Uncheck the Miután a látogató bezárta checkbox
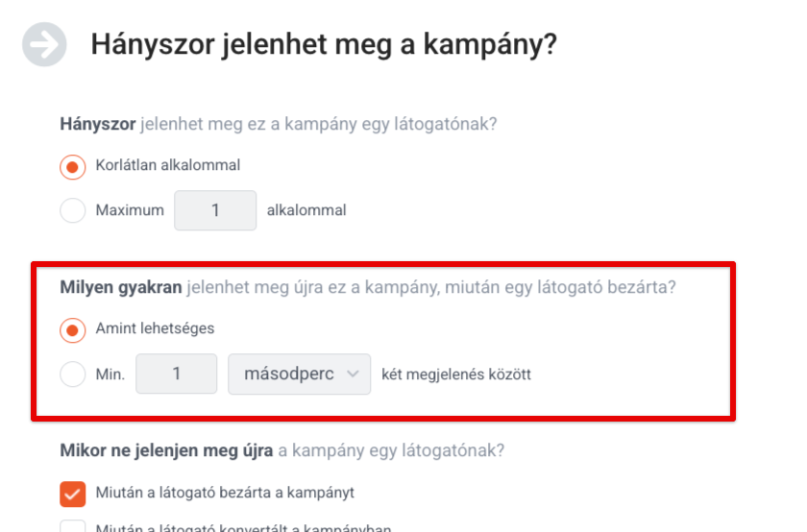This screenshot has height=532, width=807. [73, 494]
